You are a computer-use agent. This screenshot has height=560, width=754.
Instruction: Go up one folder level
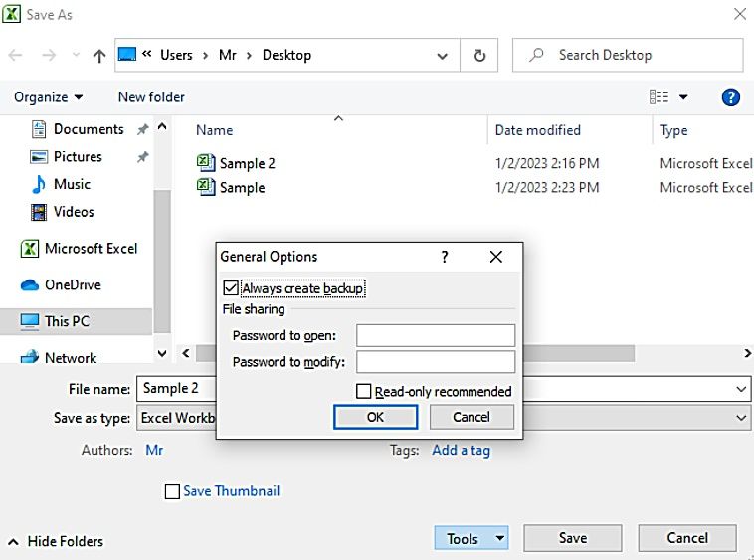pyautogui.click(x=99, y=56)
